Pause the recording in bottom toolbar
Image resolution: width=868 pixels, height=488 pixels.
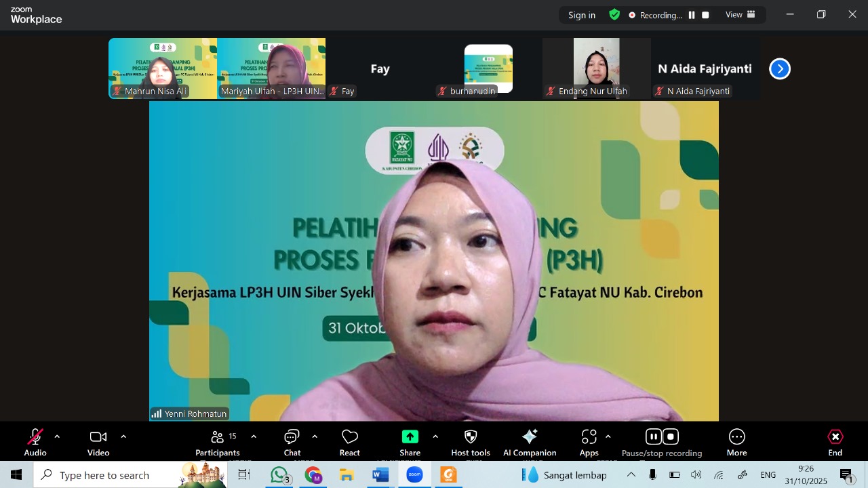click(653, 436)
